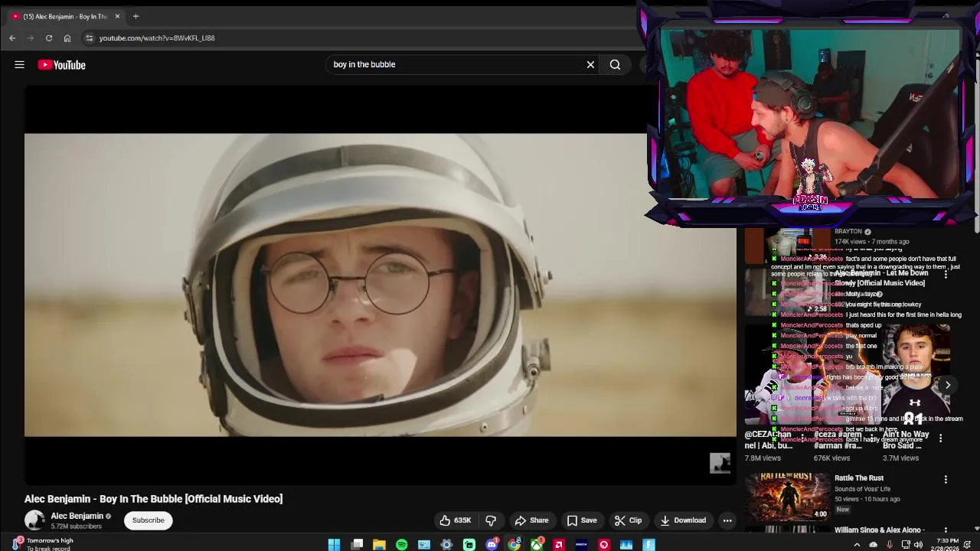Open notification center bell icon
This screenshot has width=980, height=551.
pyautogui.click(x=968, y=545)
